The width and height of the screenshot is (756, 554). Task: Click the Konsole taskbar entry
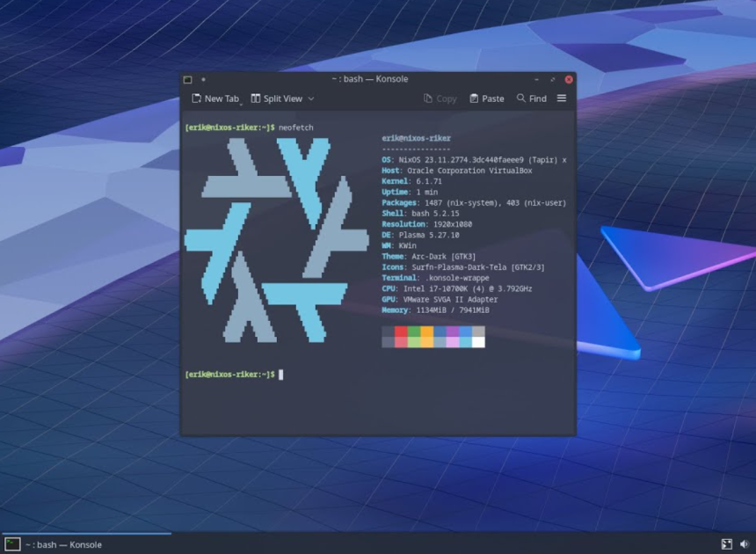pos(86,543)
